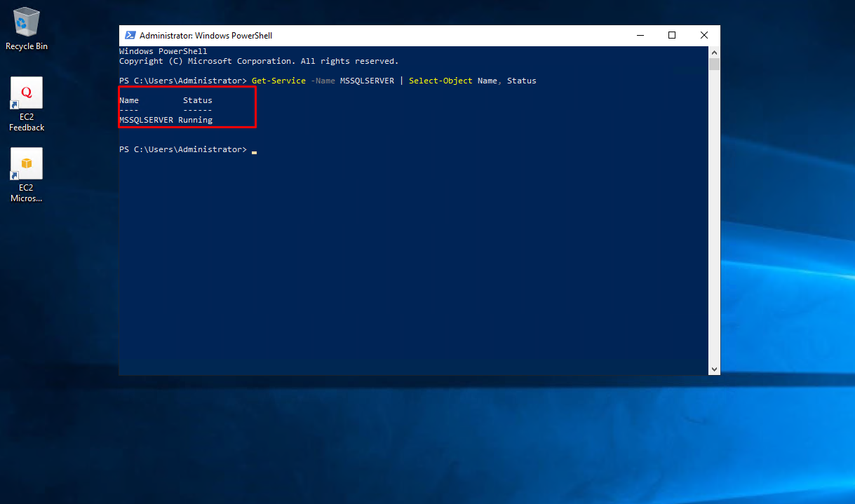Screen dimensions: 855x504
Task: Maximize the PowerShell window
Action: point(672,36)
